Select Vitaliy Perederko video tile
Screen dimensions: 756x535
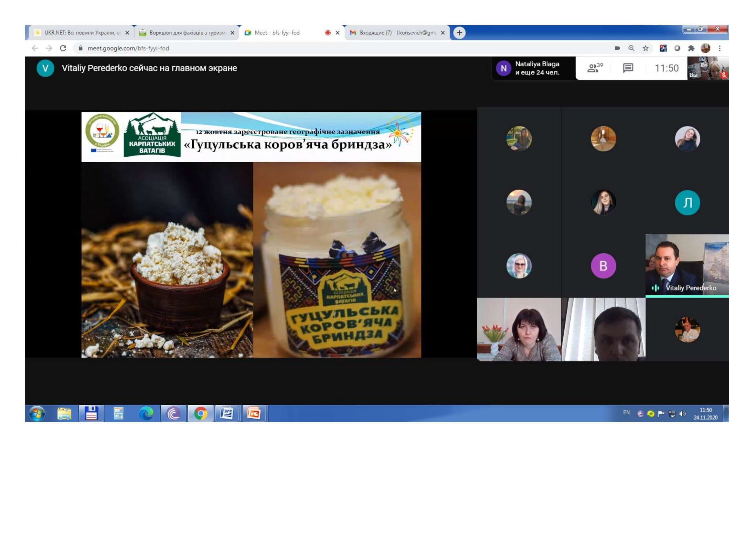687,265
